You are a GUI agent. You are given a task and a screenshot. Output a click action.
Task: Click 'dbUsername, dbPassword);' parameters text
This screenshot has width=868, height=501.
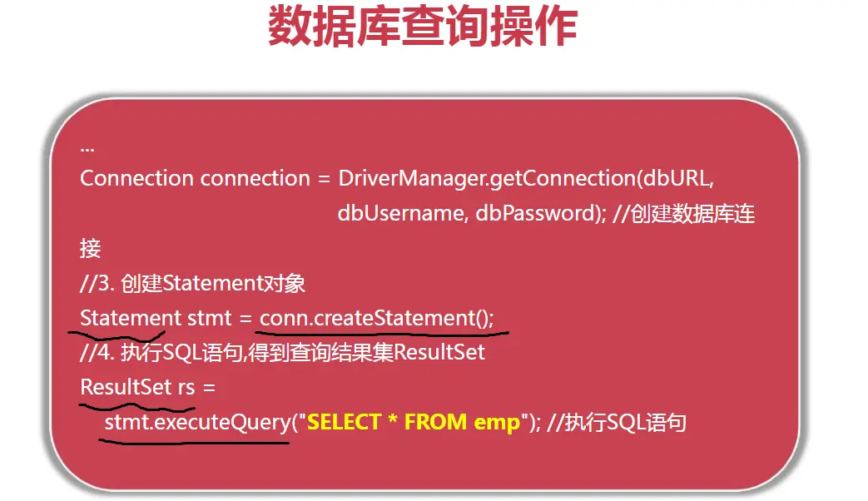pyautogui.click(x=472, y=213)
